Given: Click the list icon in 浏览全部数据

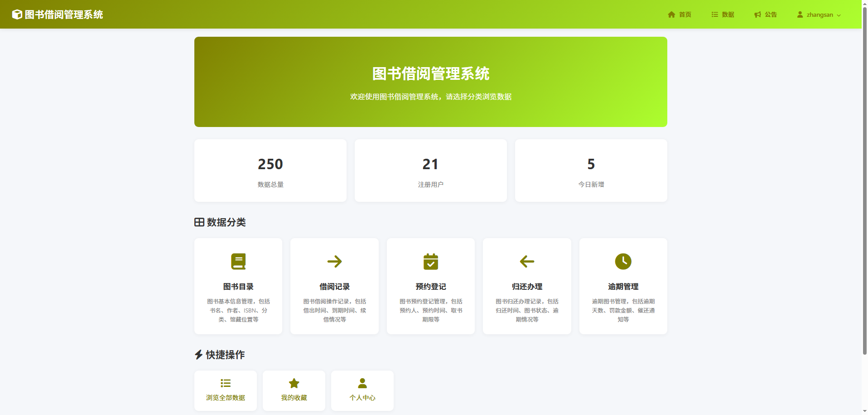Looking at the screenshot, I should [x=226, y=383].
